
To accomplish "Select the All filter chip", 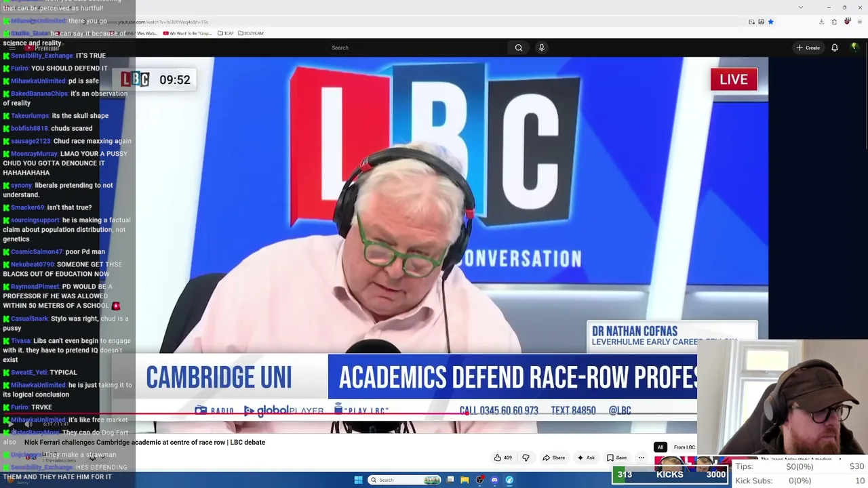I will click(660, 447).
